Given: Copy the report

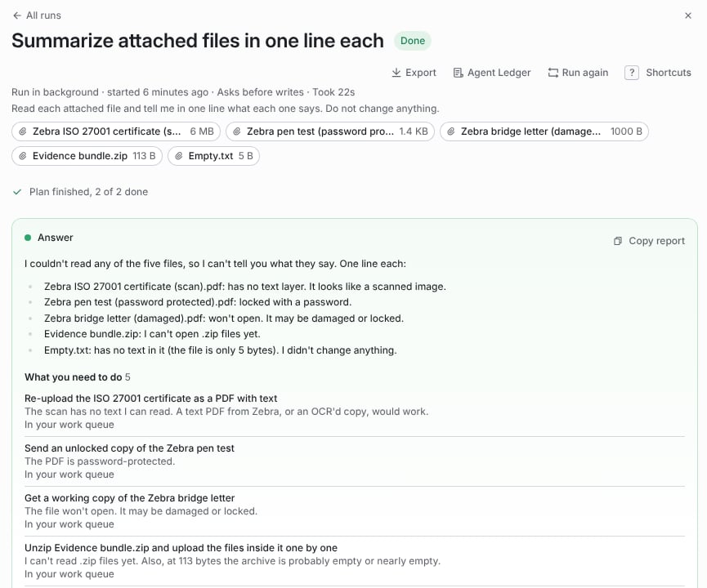Looking at the screenshot, I should tap(649, 241).
